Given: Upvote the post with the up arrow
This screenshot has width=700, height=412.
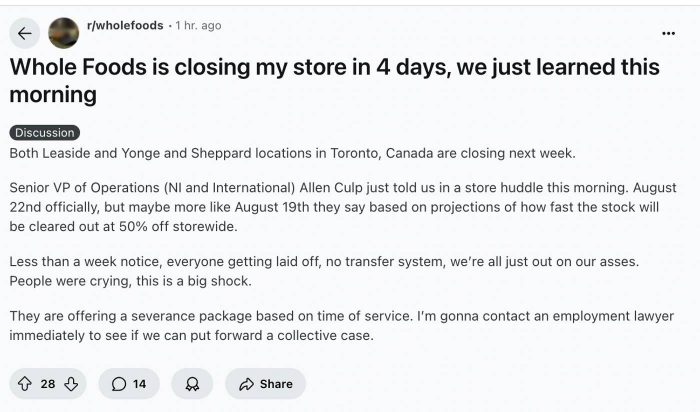Looking at the screenshot, I should click(25, 384).
